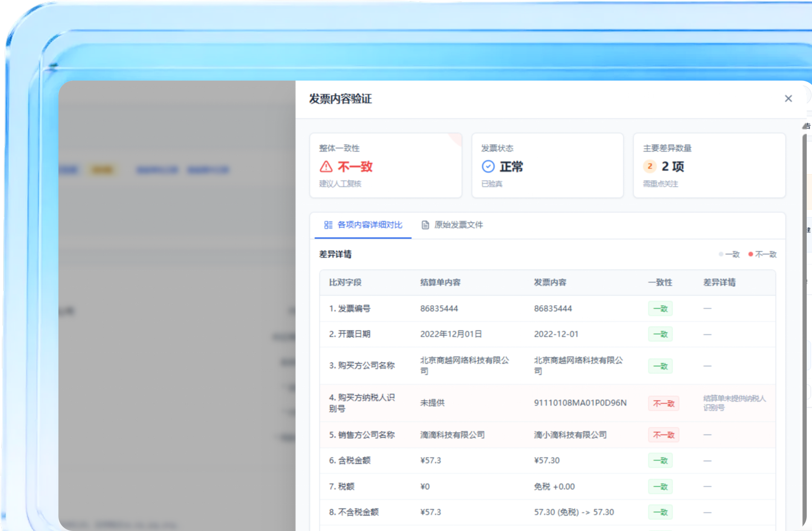The image size is (812, 531).
Task: Click the 一致 tag in the 发票编号 row
Action: tap(660, 309)
